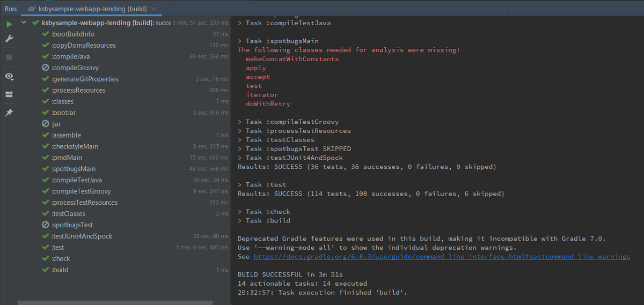
Task: Click 'Task execution finished 'build'' line
Action: 323,293
